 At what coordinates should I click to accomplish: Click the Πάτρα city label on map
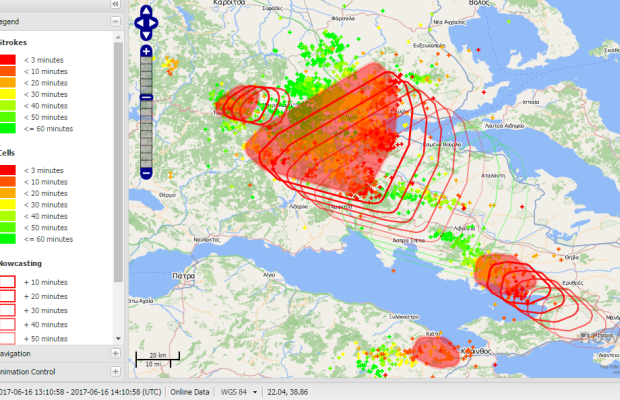tap(182, 274)
